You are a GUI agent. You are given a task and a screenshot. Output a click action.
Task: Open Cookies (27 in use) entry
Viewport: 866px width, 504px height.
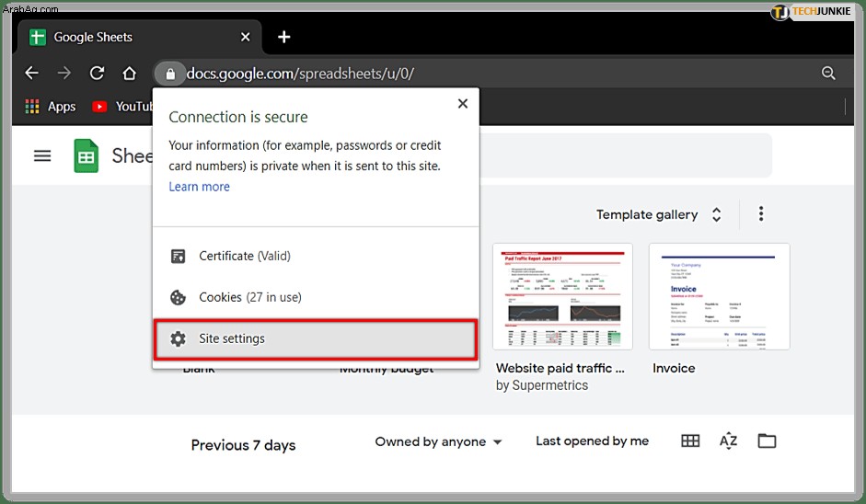(x=316, y=298)
